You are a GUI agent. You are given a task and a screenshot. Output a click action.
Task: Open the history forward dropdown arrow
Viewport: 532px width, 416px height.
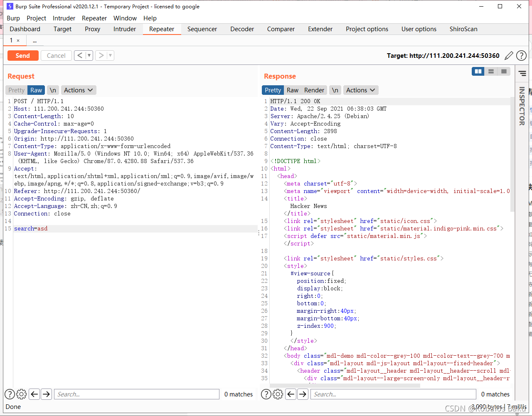[x=111, y=55]
